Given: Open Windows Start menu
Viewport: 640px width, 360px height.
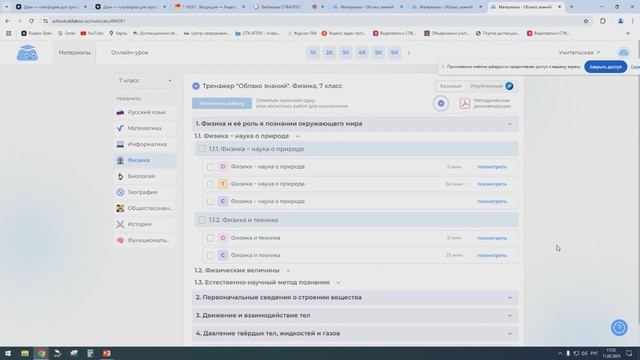Looking at the screenshot, I should tap(8, 353).
